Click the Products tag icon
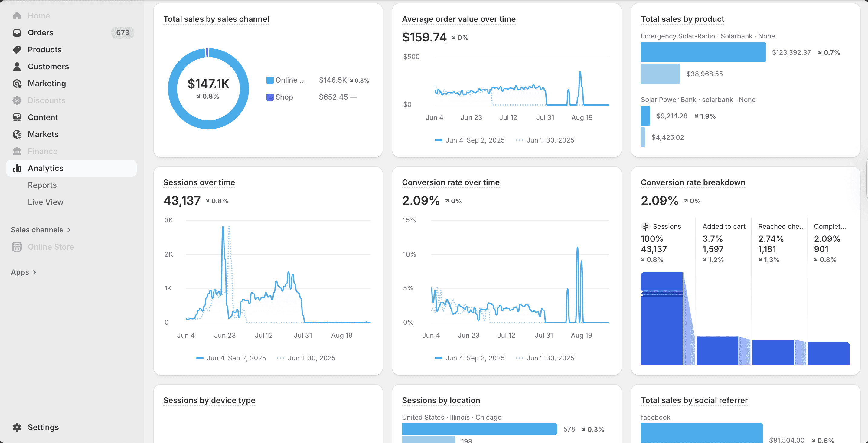The width and height of the screenshot is (868, 443). (x=17, y=50)
